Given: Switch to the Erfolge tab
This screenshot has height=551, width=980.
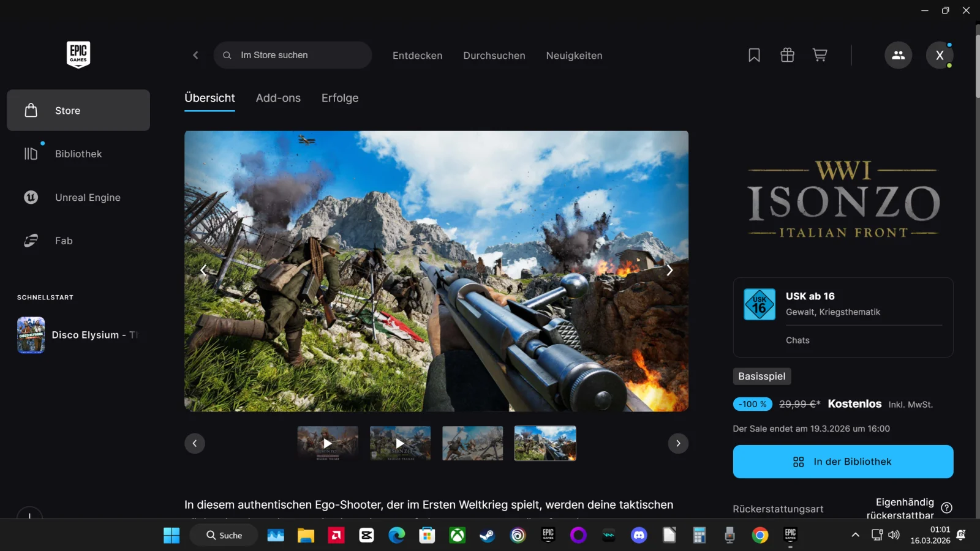Looking at the screenshot, I should point(340,98).
